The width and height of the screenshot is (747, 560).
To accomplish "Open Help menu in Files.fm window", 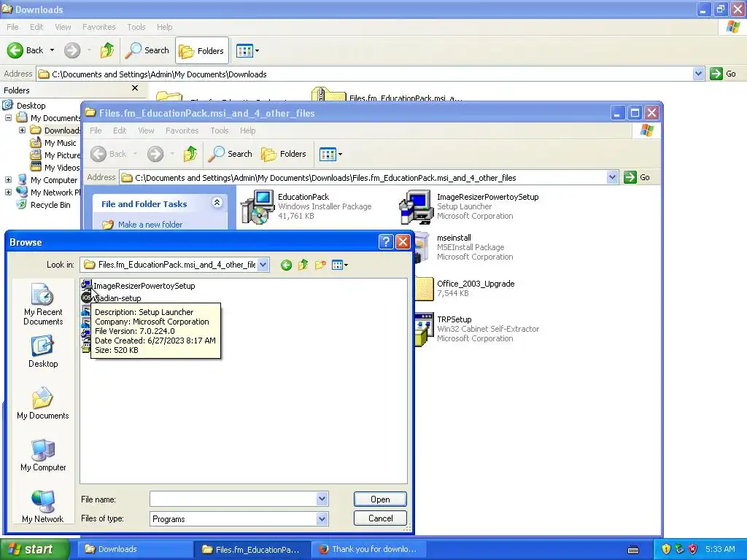I will tap(247, 131).
